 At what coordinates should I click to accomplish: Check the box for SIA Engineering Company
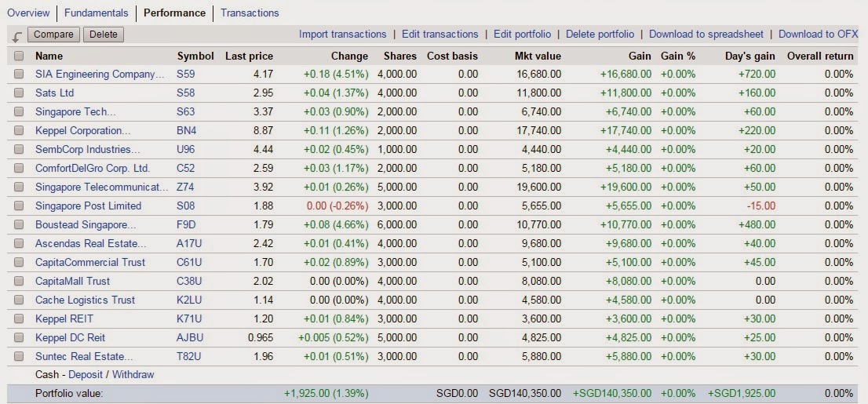(x=19, y=75)
